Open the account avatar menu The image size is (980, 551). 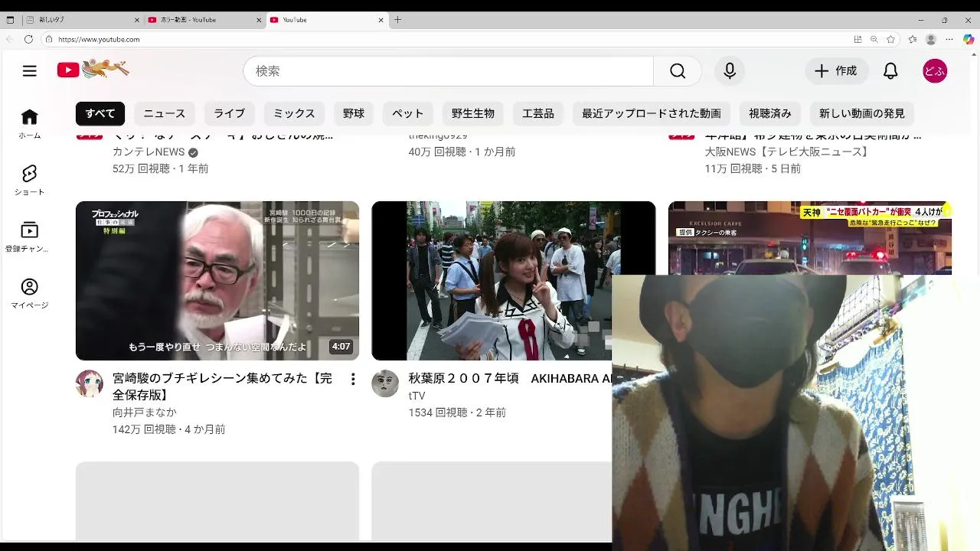point(935,71)
